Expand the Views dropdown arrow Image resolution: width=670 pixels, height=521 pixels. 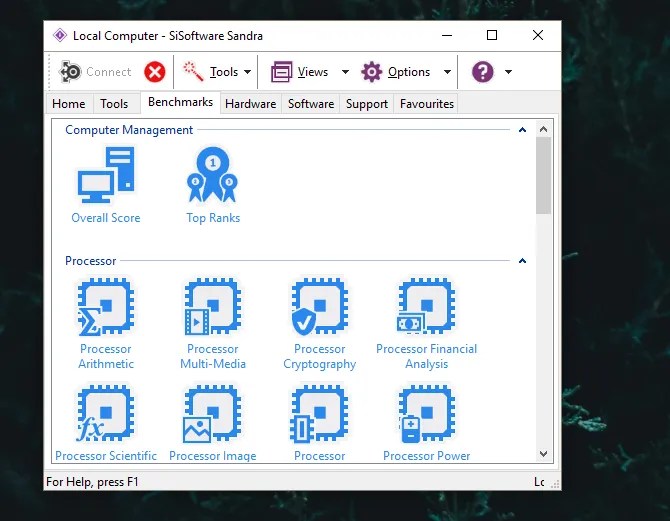345,72
